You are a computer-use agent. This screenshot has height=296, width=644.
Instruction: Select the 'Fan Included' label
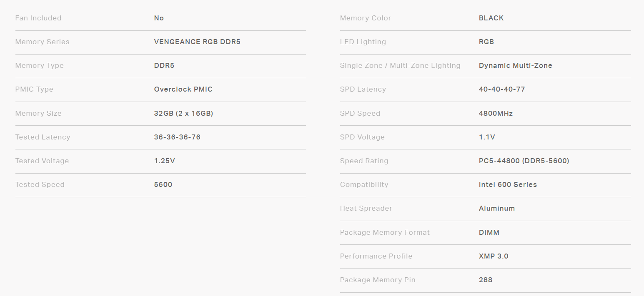click(38, 18)
